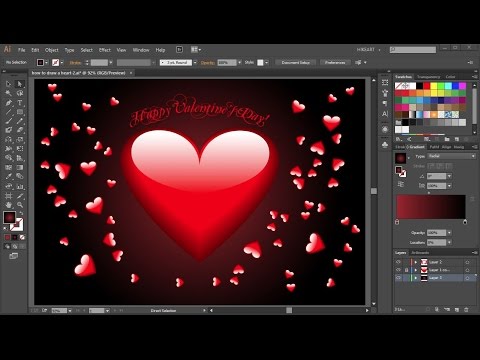The height and width of the screenshot is (360, 480).
Task: Open the File menu
Action: (22, 50)
